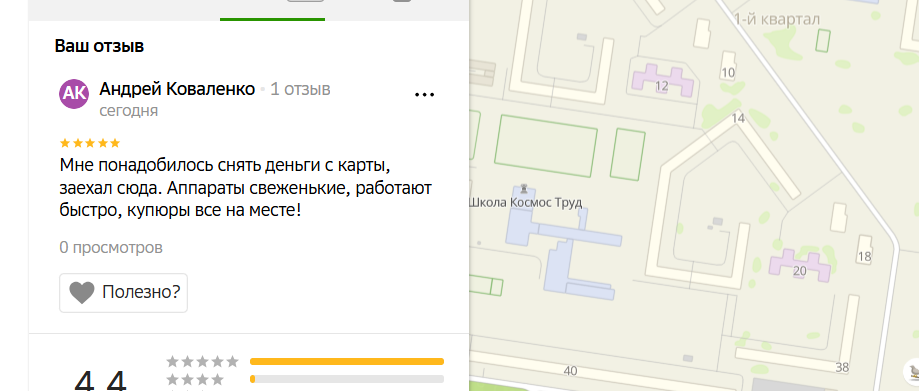Viewport: 919px width, 391px height.
Task: Click the row of five grey stars
Action: coord(202,361)
